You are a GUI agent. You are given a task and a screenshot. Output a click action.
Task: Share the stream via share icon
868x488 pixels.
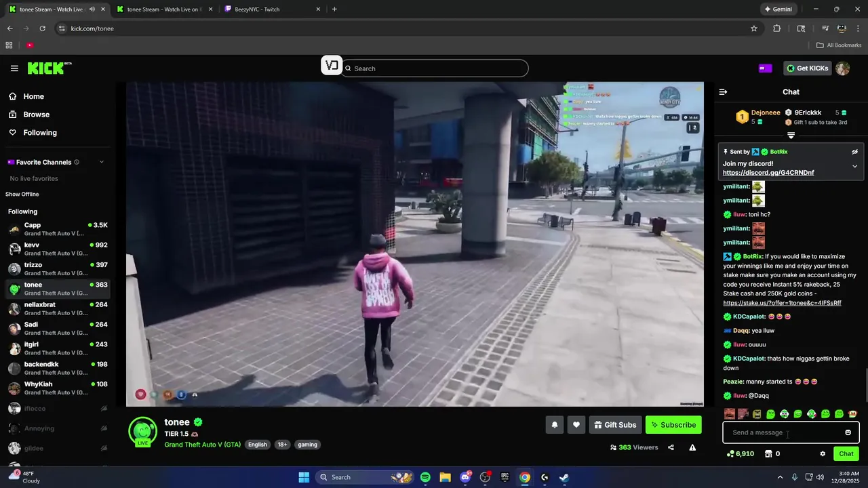[x=671, y=447]
